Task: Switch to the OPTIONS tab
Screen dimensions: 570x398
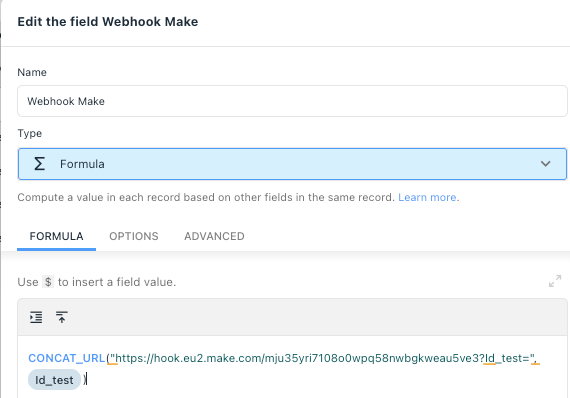Action: (134, 236)
